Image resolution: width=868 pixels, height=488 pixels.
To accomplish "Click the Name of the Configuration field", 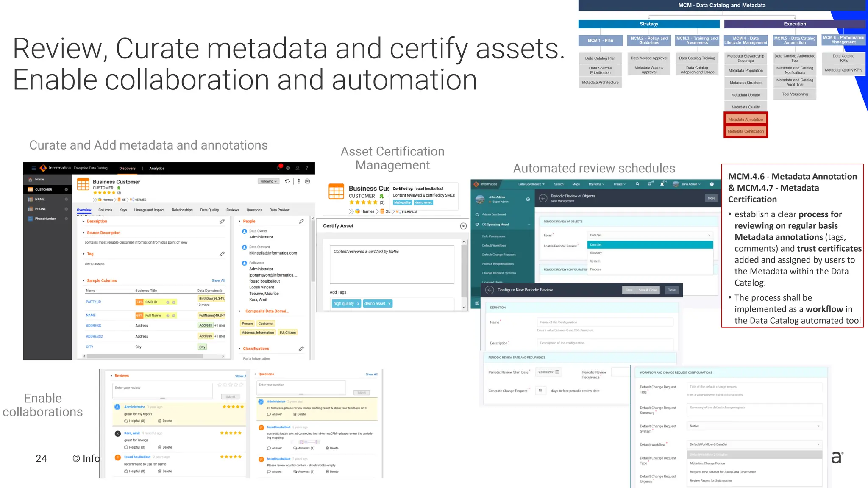I will pyautogui.click(x=605, y=322).
